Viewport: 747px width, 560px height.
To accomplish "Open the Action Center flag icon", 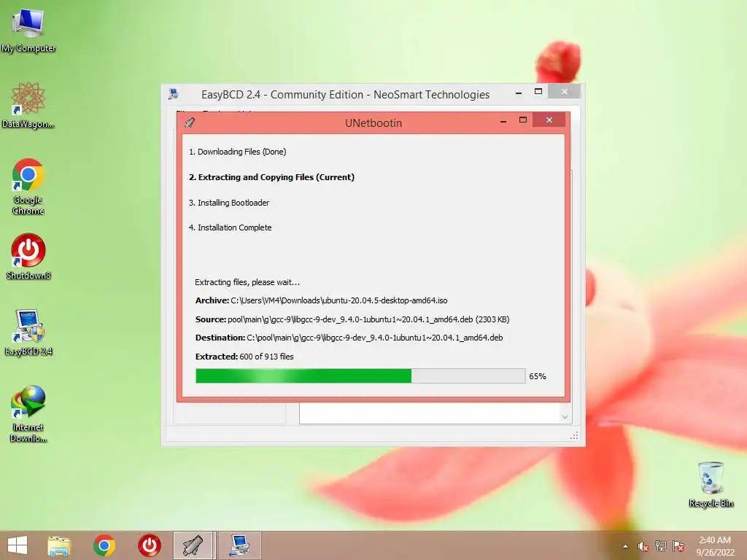I will (678, 546).
